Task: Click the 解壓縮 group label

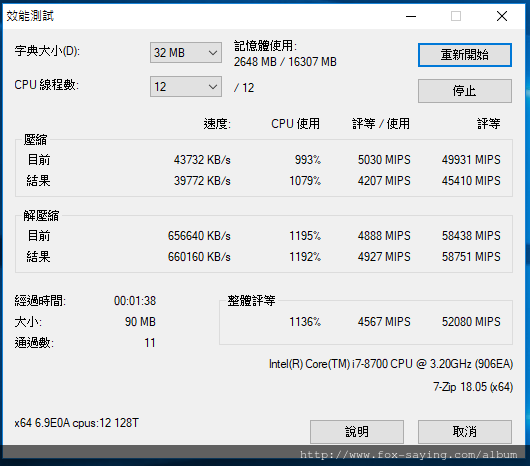Action: [x=41, y=216]
